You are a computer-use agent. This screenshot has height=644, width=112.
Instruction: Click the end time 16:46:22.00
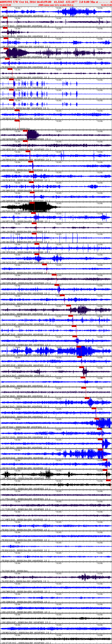click(106, 5)
